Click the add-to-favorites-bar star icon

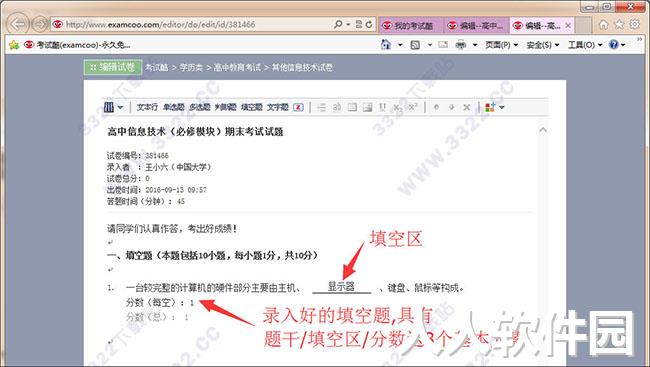point(14,45)
